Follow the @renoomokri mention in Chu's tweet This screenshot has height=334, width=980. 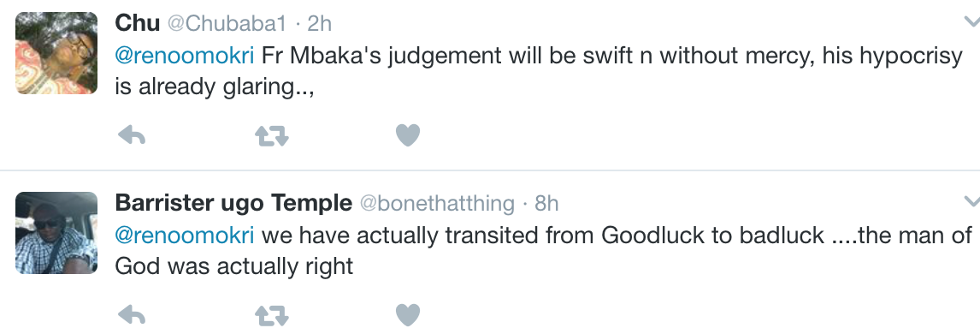185,56
